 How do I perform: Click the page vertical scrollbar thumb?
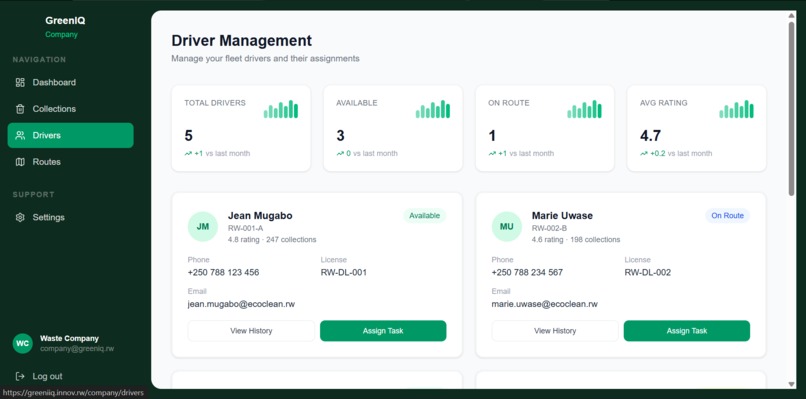click(x=792, y=108)
